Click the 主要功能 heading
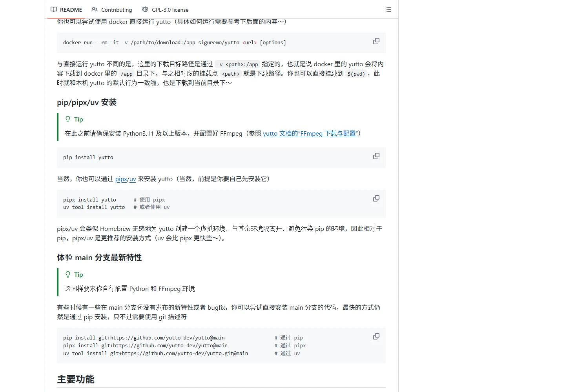This screenshot has height=392, width=565. [76, 379]
